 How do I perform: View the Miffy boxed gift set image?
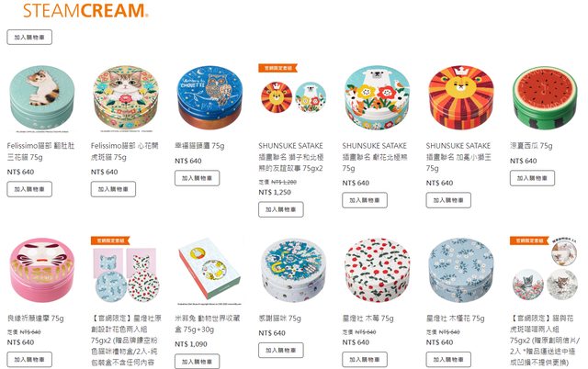(x=209, y=271)
